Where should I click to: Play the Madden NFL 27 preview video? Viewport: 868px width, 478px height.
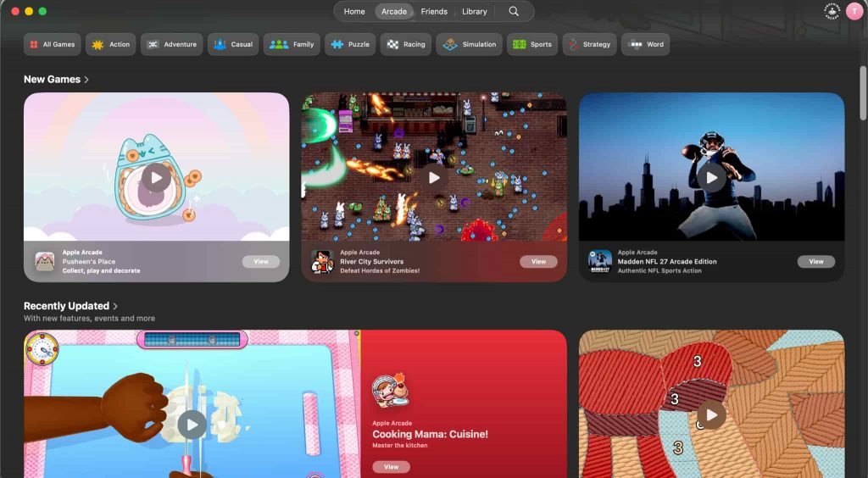pos(711,178)
